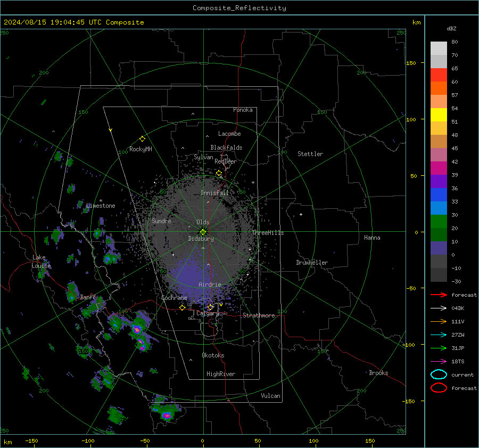479x448 pixels.
Task: Click the ThreeHills town label
Action: tap(268, 233)
